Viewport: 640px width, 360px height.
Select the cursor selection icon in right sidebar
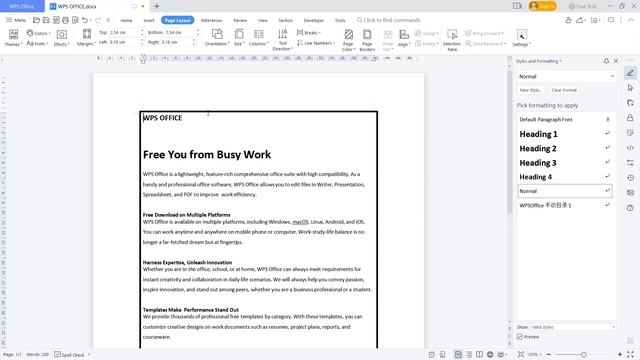(x=630, y=88)
